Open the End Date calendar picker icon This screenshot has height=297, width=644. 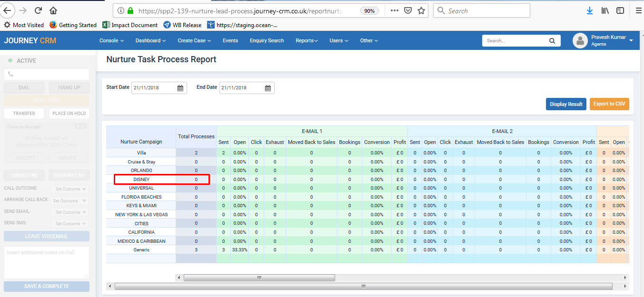(x=268, y=88)
